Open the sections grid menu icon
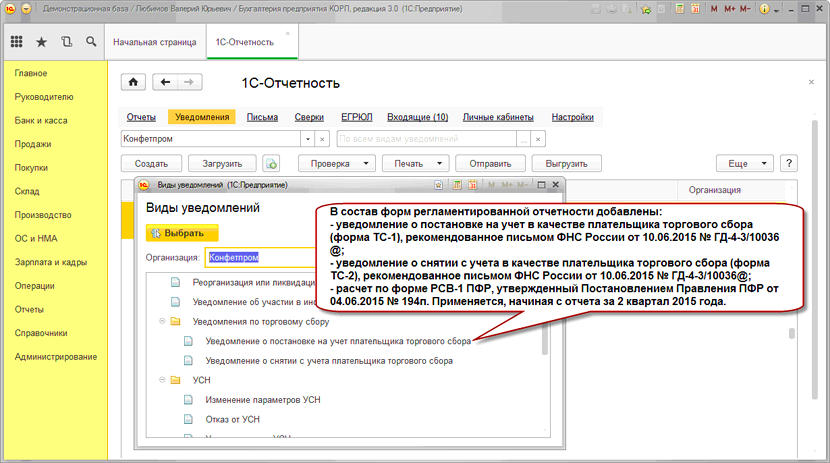The image size is (830, 463). (16, 43)
